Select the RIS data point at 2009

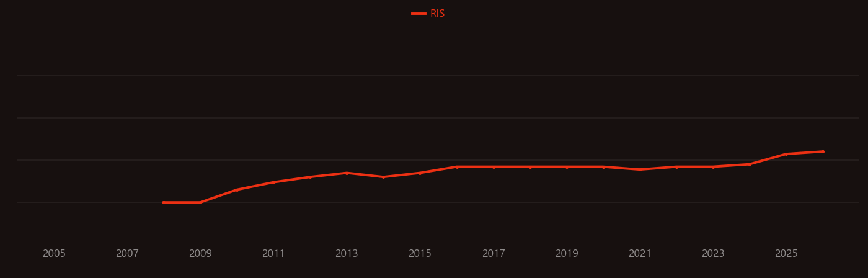tap(200, 202)
